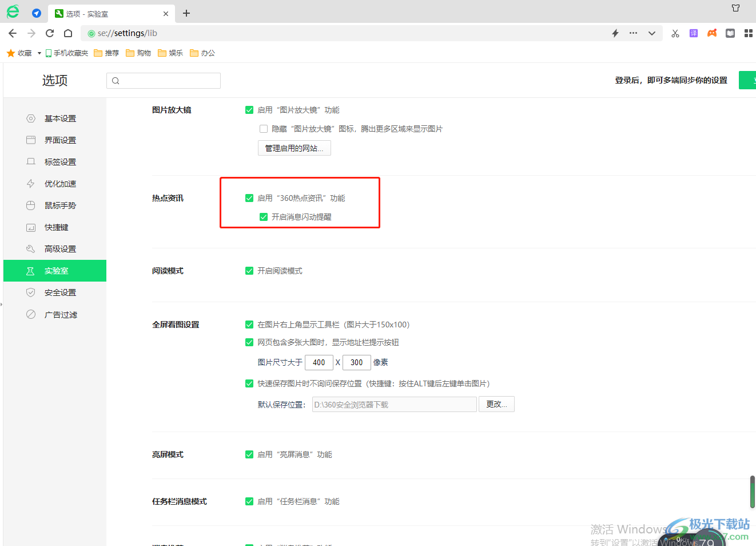Open 广告过滤 in sidebar
Image resolution: width=756 pixels, height=546 pixels.
[55, 315]
